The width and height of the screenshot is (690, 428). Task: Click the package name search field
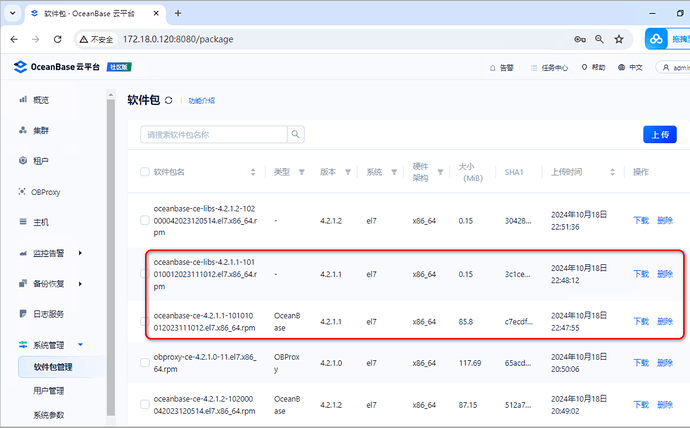pos(214,135)
